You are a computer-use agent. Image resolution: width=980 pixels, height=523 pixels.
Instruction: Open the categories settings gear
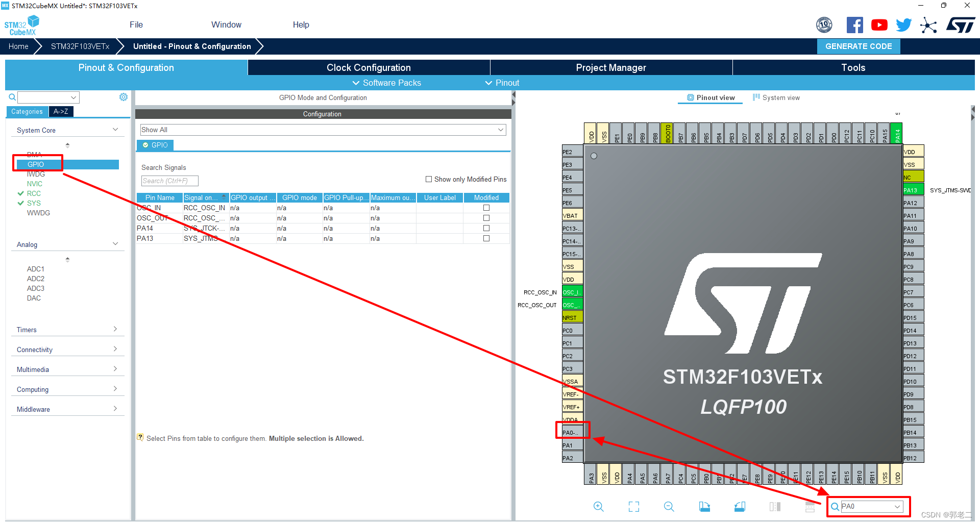124,97
